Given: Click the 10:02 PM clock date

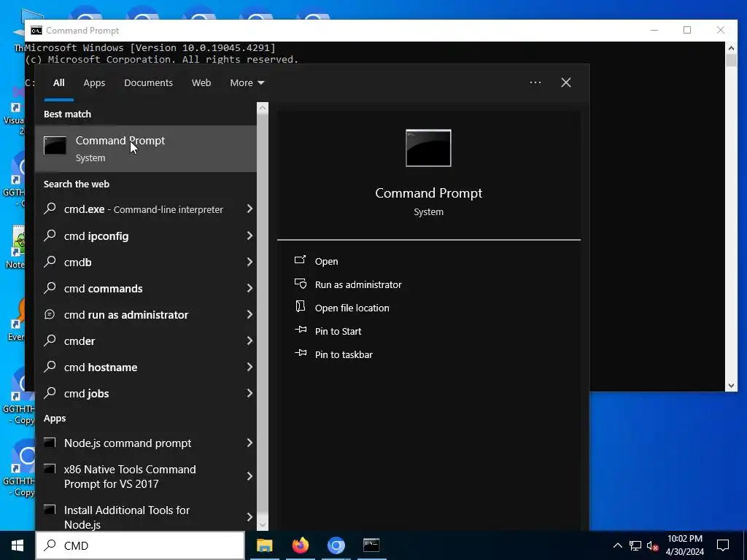Looking at the screenshot, I should [684, 545].
